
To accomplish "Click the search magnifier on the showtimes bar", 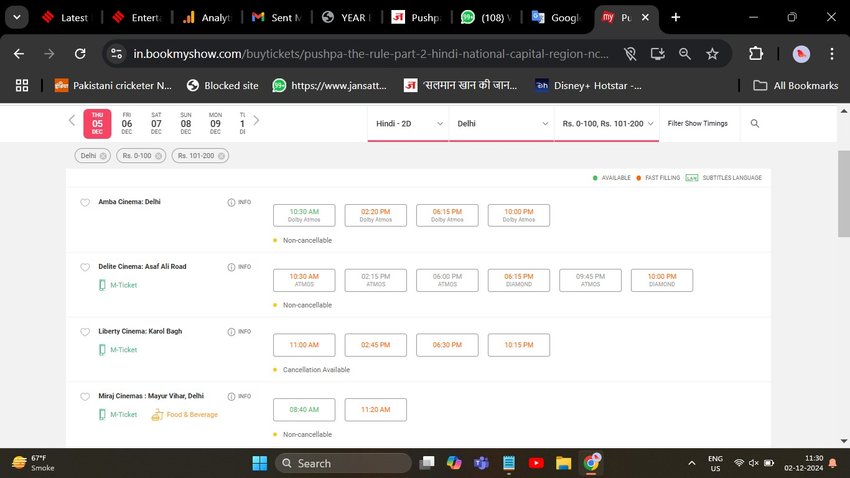I will pyautogui.click(x=755, y=124).
